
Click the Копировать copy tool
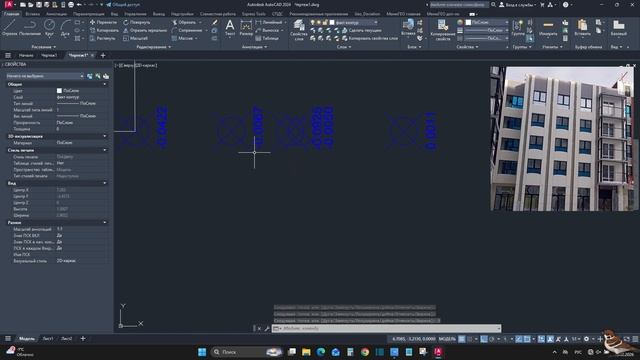[x=104, y=30]
